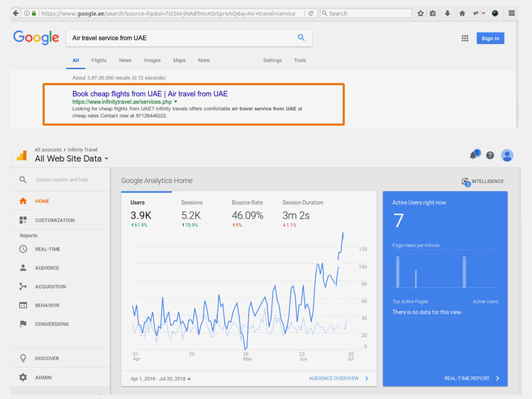Expand the More menu in Google search
The width and height of the screenshot is (532, 399).
(x=204, y=60)
